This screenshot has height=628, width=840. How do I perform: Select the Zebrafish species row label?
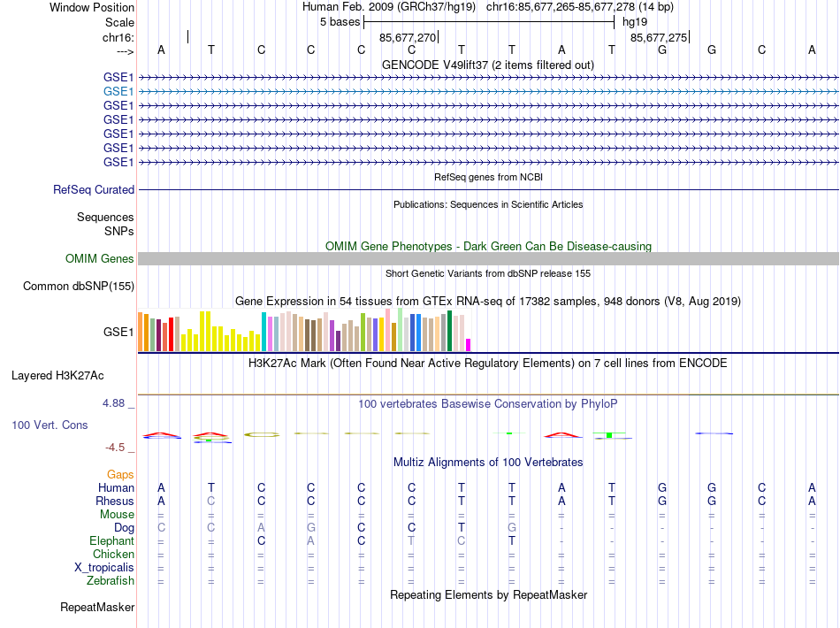tap(111, 581)
